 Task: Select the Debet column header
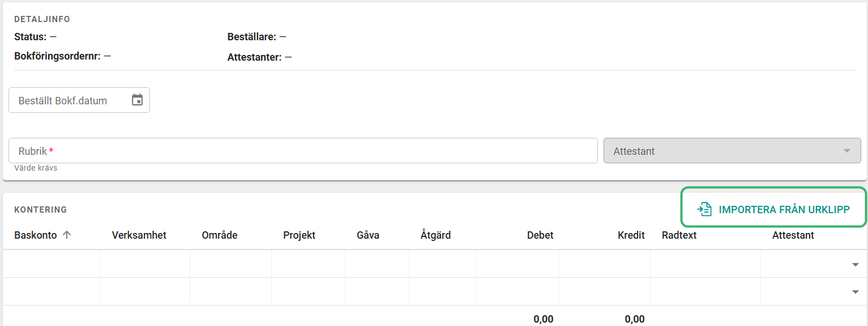tap(540, 235)
